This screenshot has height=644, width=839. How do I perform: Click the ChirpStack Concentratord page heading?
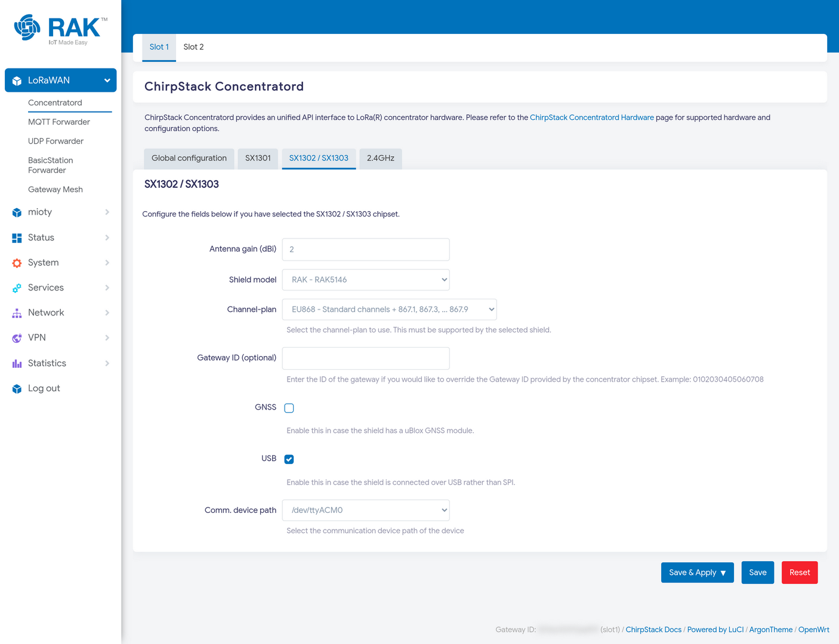point(224,86)
